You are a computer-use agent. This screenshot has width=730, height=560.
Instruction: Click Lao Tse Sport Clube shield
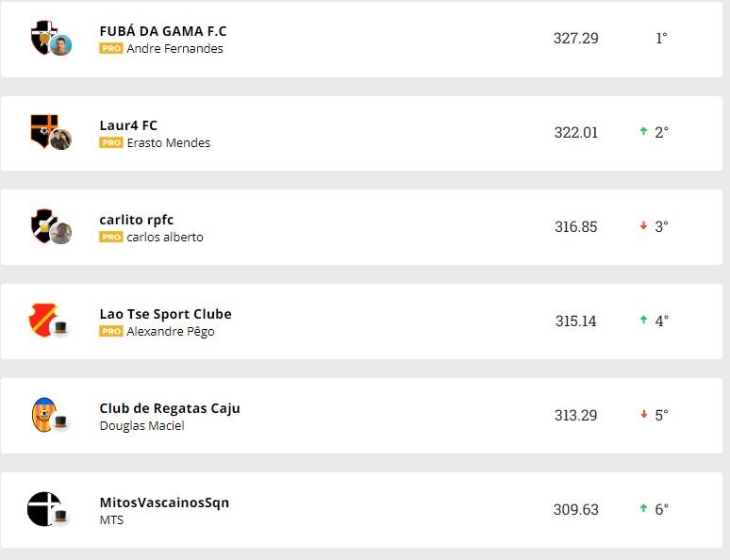[x=42, y=320]
